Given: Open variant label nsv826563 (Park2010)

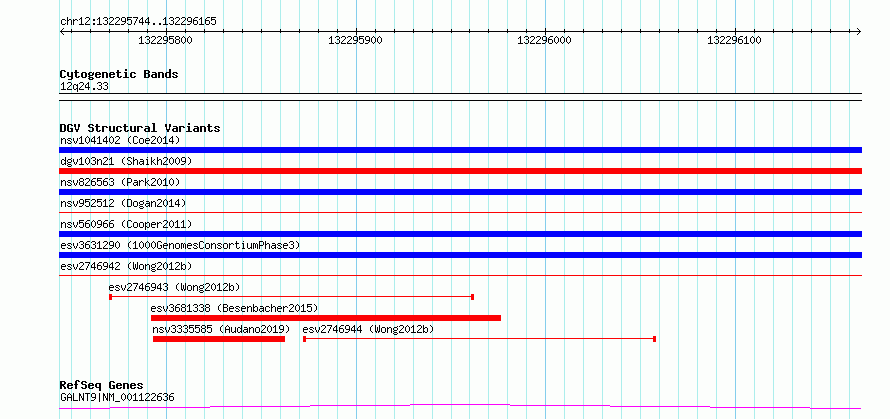Looking at the screenshot, I should click(x=120, y=182).
